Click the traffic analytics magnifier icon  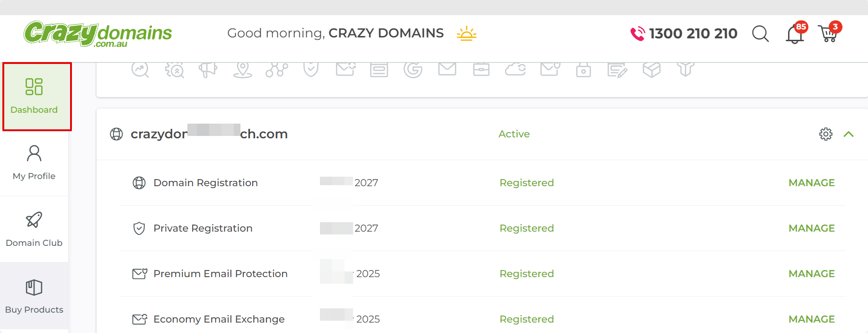(140, 70)
